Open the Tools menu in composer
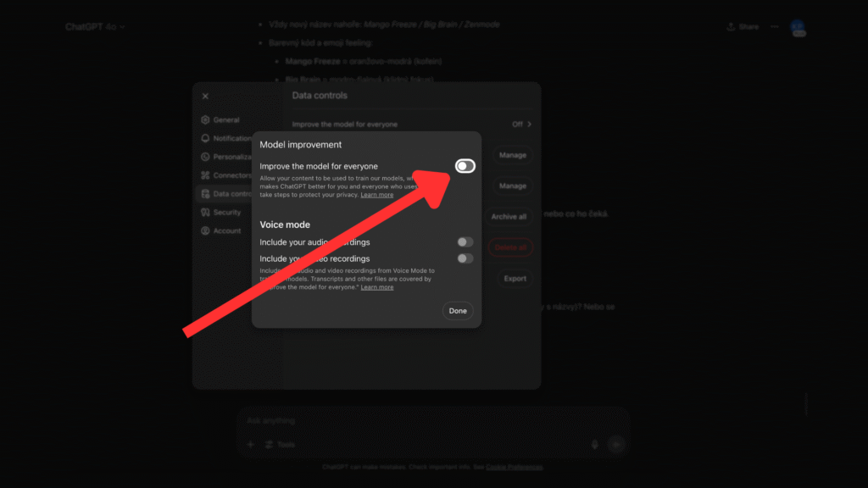The image size is (868, 488). click(280, 444)
